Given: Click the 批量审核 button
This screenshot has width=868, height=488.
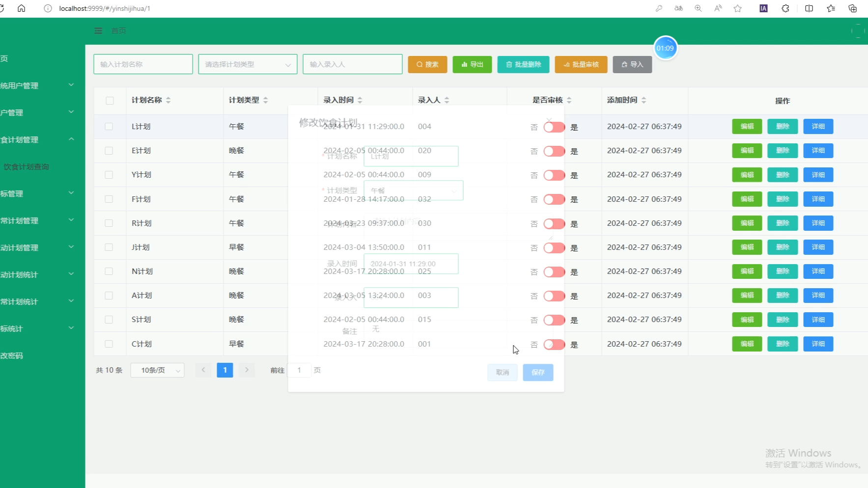Looking at the screenshot, I should [581, 64].
